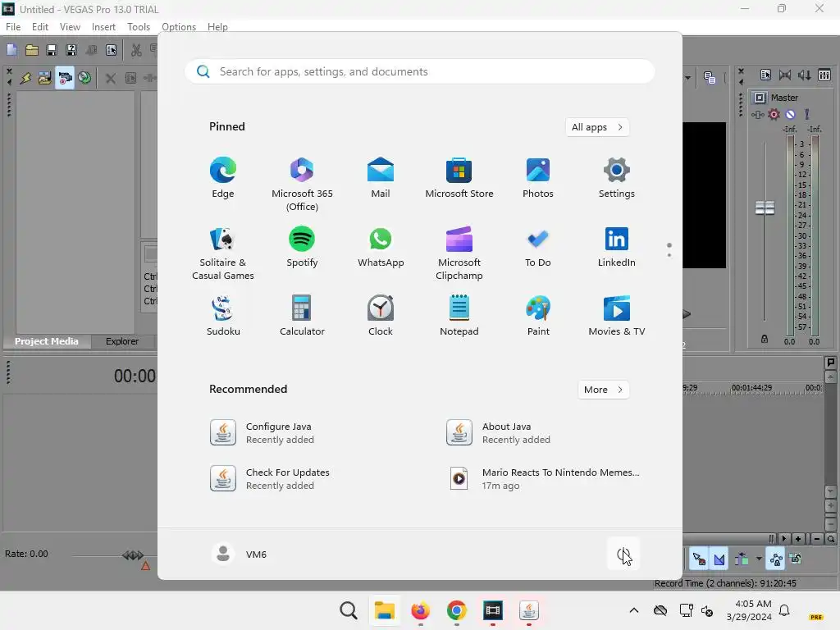Open the Clock app
This screenshot has height=630, width=840.
pos(381,316)
